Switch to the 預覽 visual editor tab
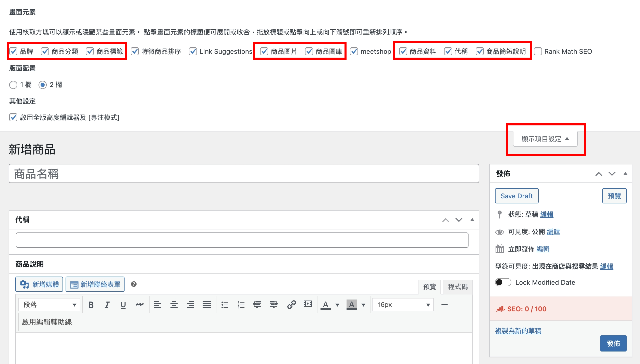Viewport: 640px width, 364px height. (430, 287)
